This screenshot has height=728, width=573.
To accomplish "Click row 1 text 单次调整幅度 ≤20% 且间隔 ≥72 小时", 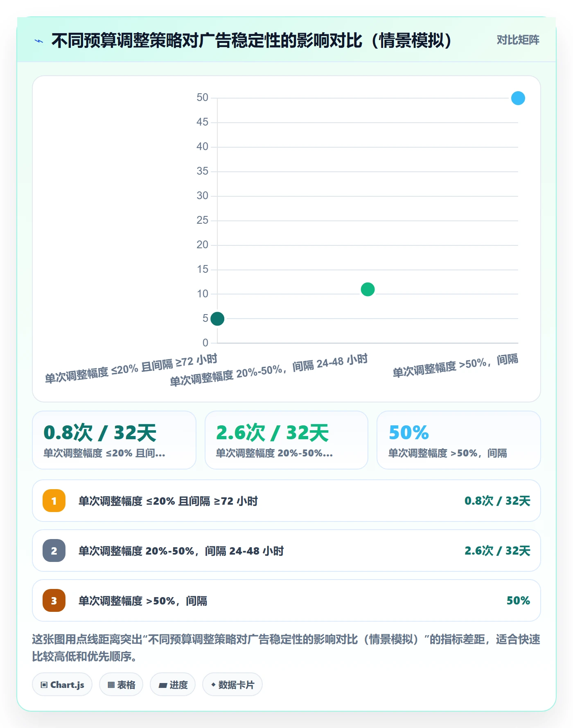I will [x=168, y=501].
